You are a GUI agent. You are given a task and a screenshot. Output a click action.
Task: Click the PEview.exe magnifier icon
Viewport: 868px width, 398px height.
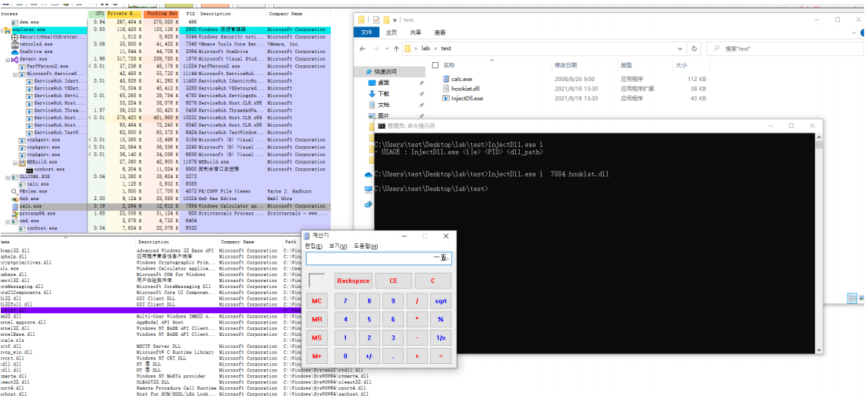click(15, 191)
